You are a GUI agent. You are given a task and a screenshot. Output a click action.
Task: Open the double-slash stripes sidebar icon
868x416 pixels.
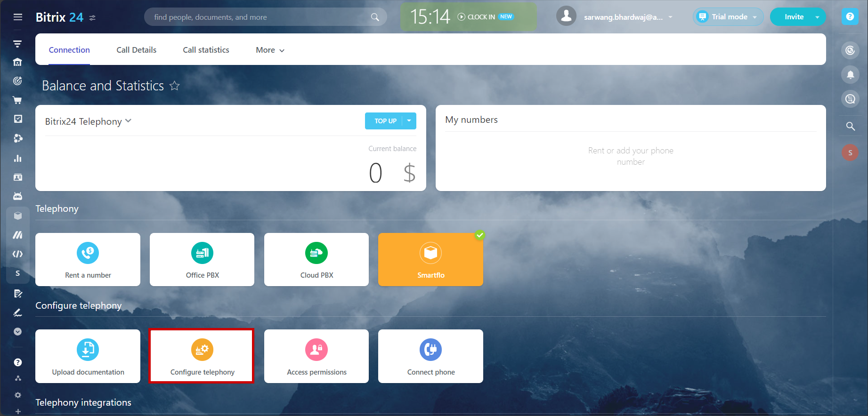click(x=17, y=235)
